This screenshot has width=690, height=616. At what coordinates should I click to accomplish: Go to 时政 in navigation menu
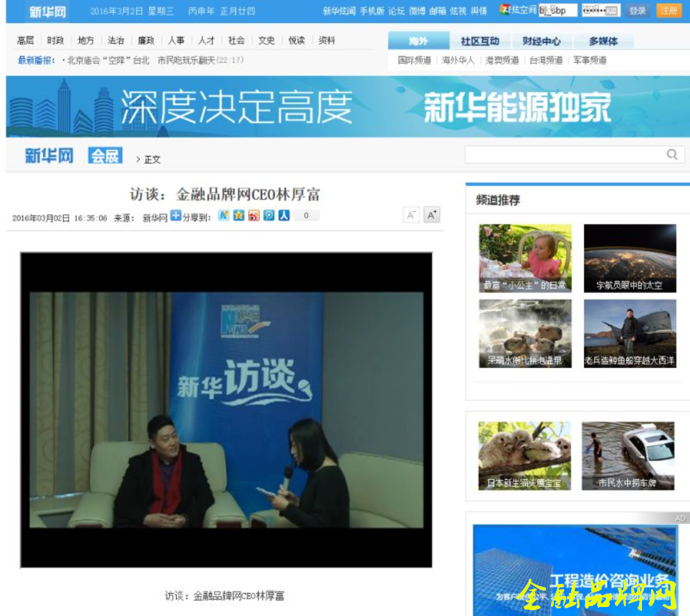pyautogui.click(x=56, y=40)
